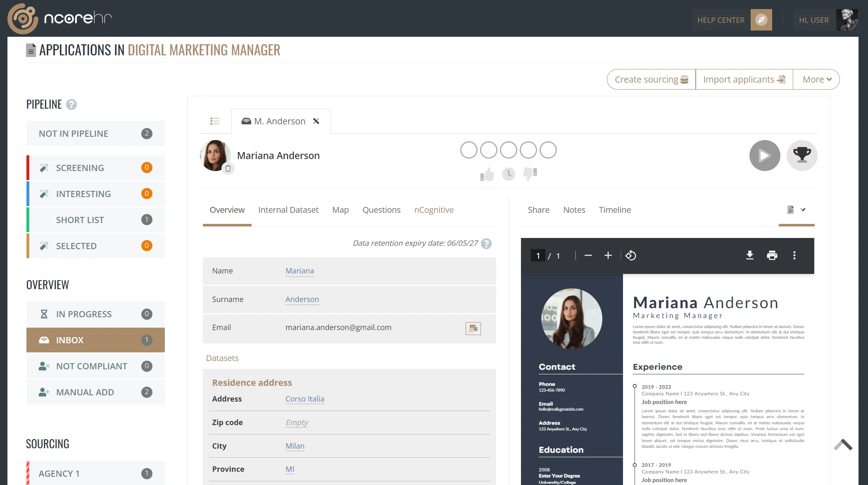Give a thumbs up rating to Mariana
The width and height of the screenshot is (868, 485).
click(487, 174)
